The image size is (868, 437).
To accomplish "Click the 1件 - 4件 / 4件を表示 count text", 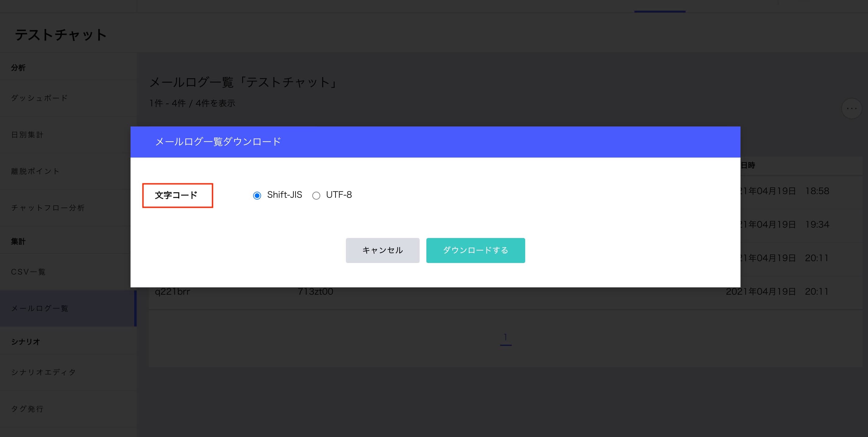I will coord(192,103).
